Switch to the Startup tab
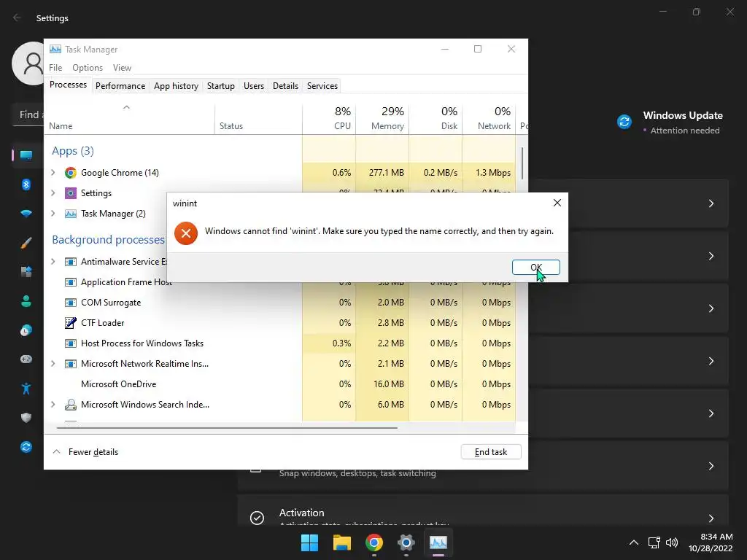 [220, 86]
